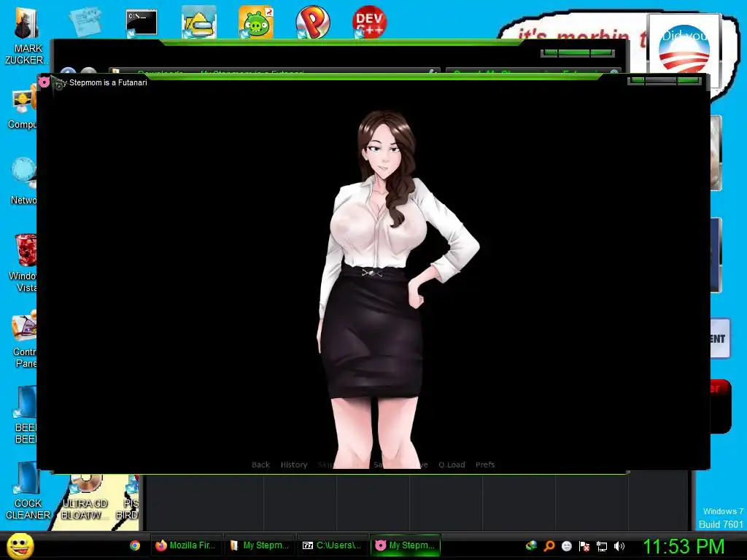Click the smiley face tray icon

point(566,546)
